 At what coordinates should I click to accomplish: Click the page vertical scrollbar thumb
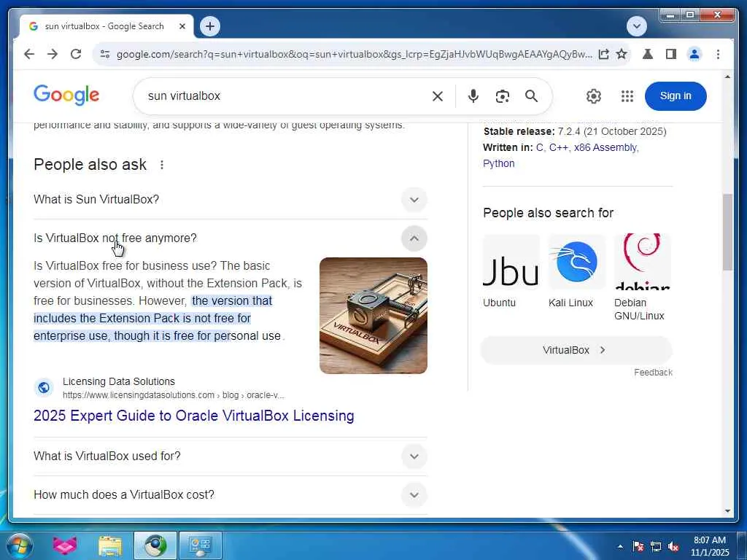click(727, 233)
